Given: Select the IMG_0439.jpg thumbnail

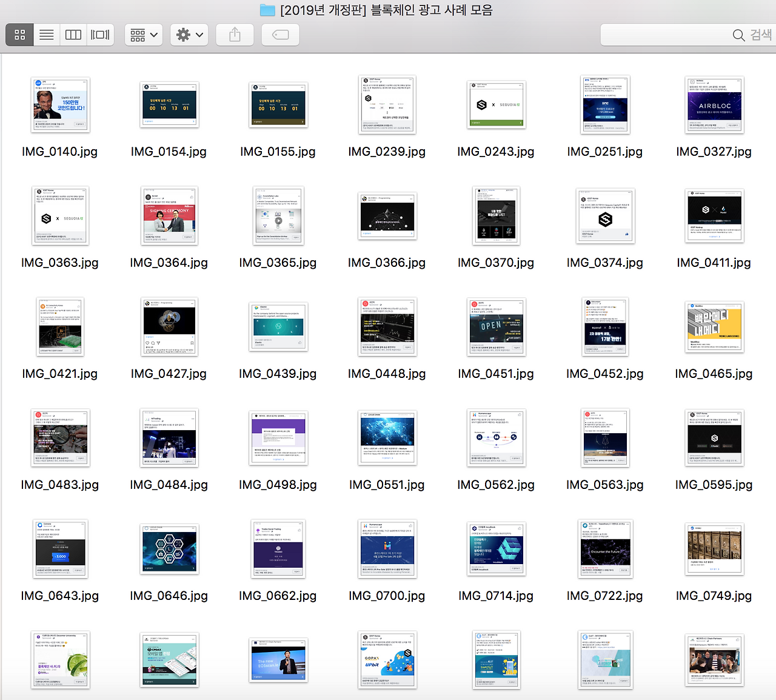Looking at the screenshot, I should [x=278, y=326].
